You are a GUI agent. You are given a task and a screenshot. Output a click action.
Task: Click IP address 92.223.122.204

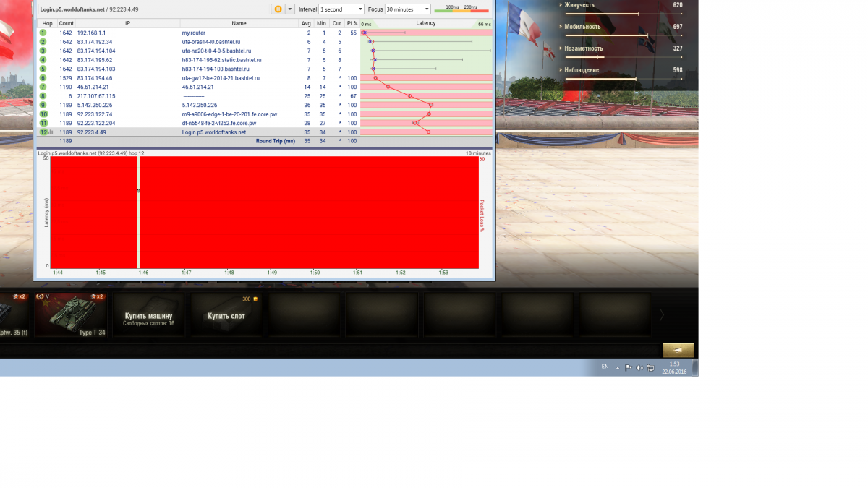(96, 123)
